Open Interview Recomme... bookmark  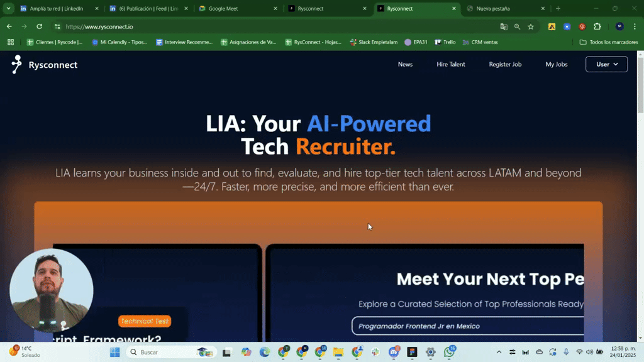coord(184,42)
